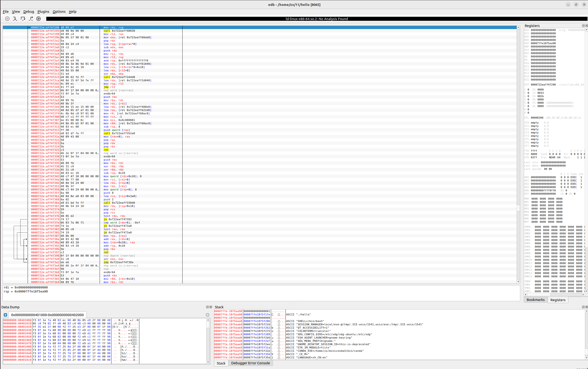Float the Registers panel
The image size is (588, 369).
click(x=583, y=26)
